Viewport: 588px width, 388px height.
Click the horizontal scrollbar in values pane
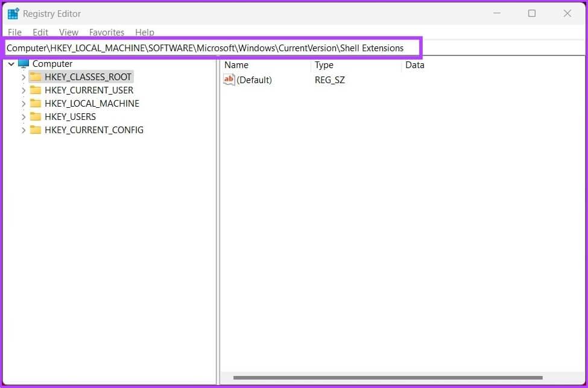click(x=388, y=378)
